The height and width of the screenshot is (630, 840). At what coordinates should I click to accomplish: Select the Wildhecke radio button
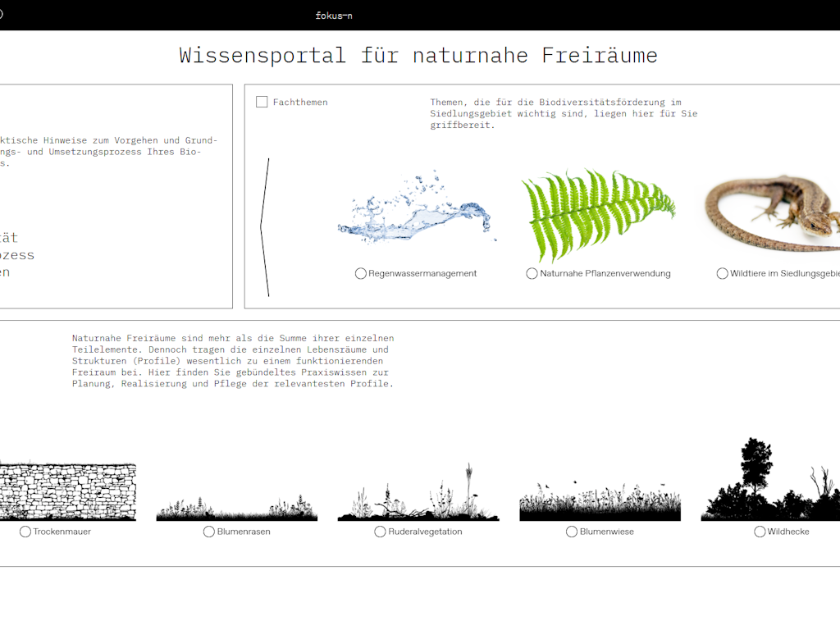coord(760,532)
